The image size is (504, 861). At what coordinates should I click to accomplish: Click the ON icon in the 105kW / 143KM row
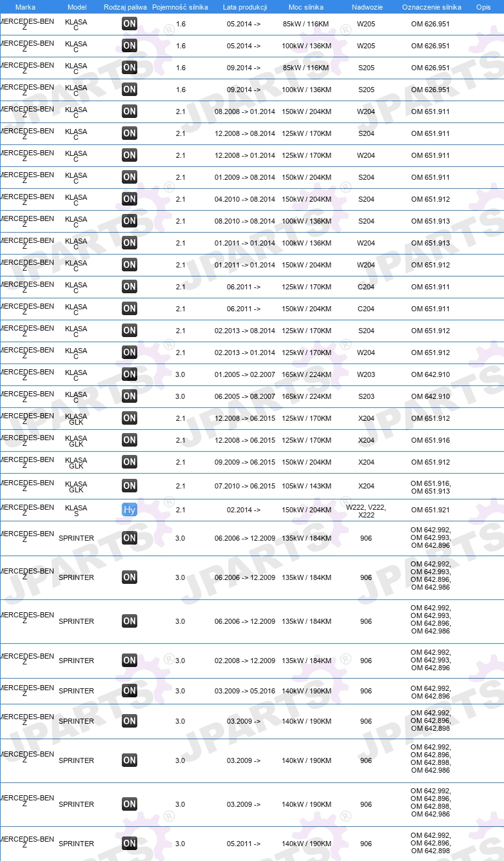click(x=130, y=486)
